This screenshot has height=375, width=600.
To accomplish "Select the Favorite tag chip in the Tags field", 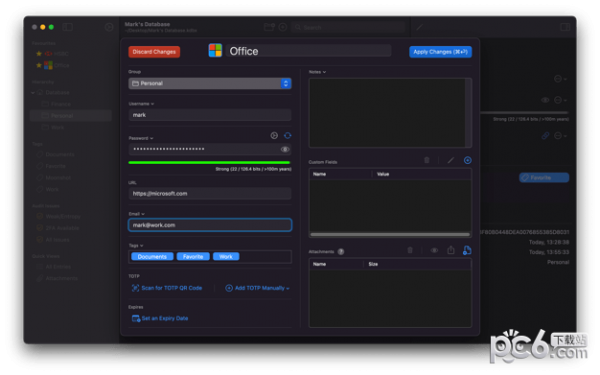I will [193, 256].
